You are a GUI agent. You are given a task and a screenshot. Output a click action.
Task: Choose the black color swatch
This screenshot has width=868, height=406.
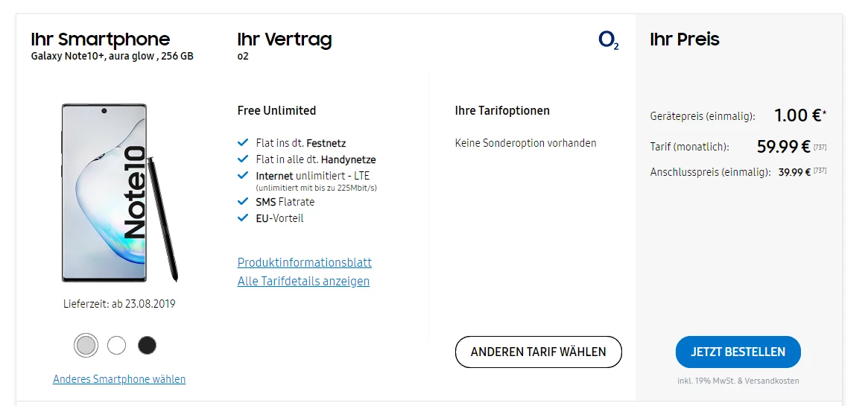tap(148, 345)
